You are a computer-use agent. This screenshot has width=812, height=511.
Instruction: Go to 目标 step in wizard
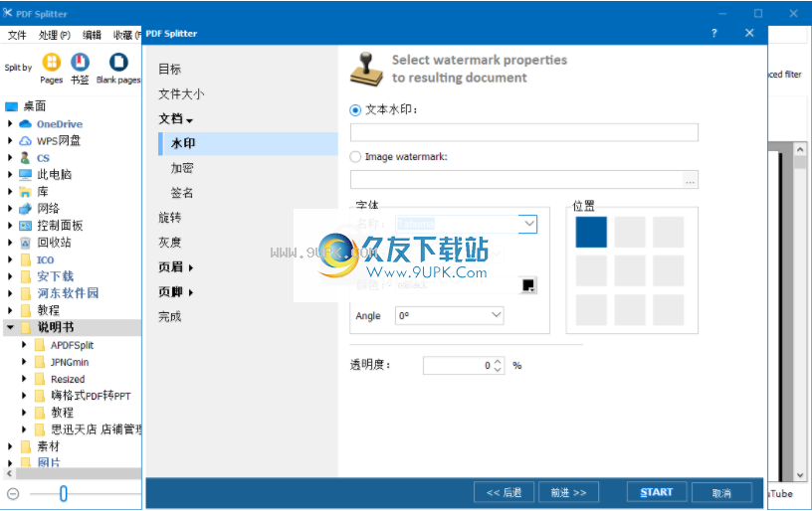point(170,70)
